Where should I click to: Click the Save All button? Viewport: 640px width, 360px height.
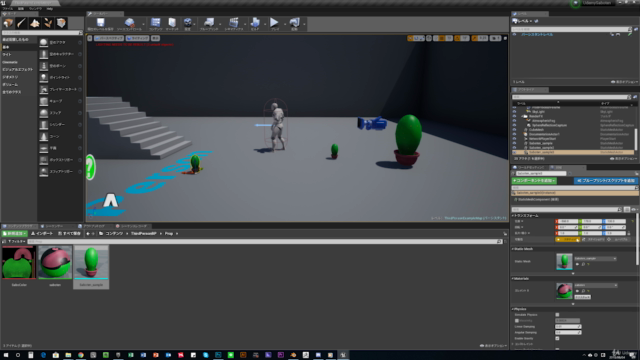(x=69, y=233)
